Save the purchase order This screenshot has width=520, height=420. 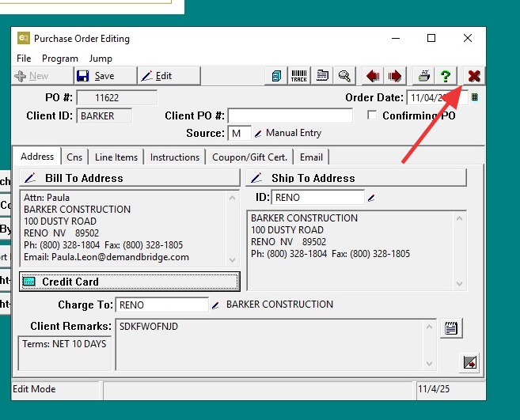click(x=105, y=76)
